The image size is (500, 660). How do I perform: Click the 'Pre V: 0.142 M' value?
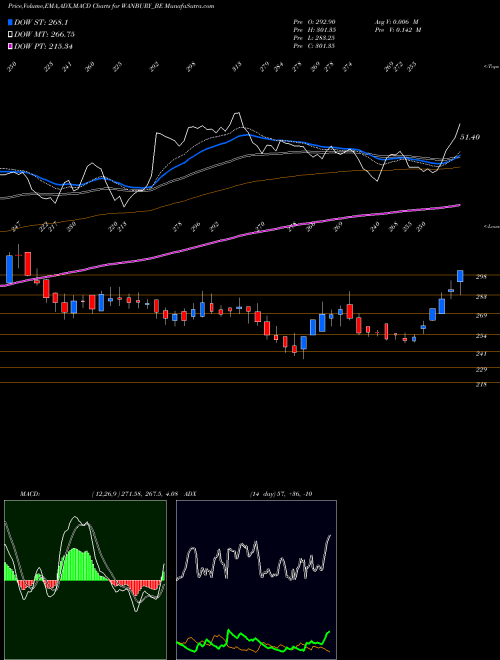[397, 30]
